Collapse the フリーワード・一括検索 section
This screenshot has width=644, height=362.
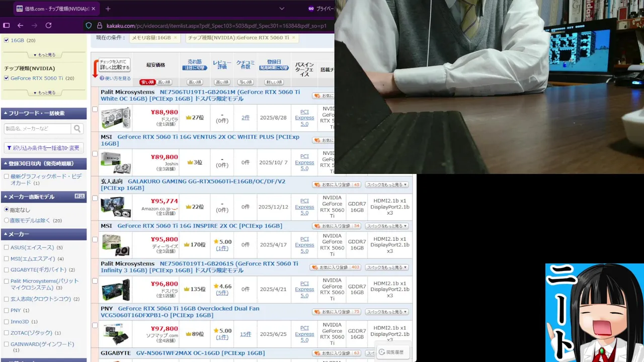pyautogui.click(x=44, y=113)
